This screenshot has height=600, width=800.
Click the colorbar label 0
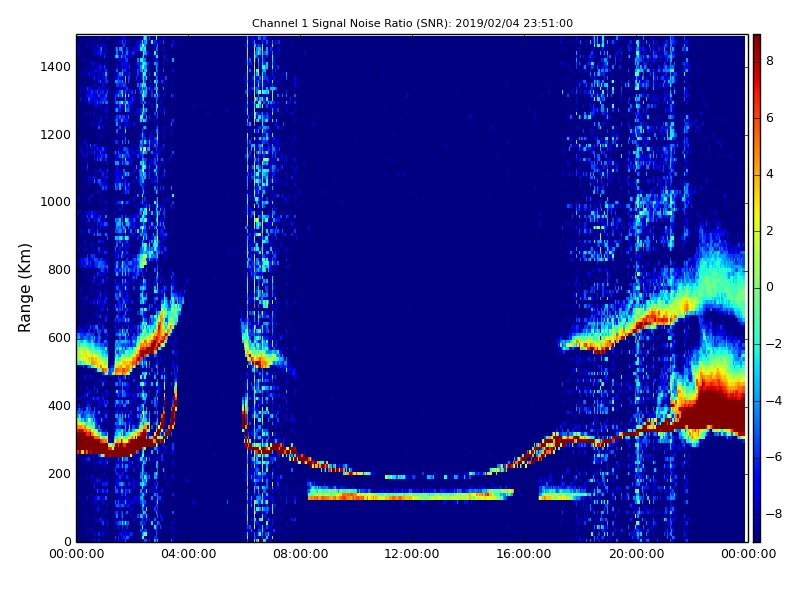770,287
